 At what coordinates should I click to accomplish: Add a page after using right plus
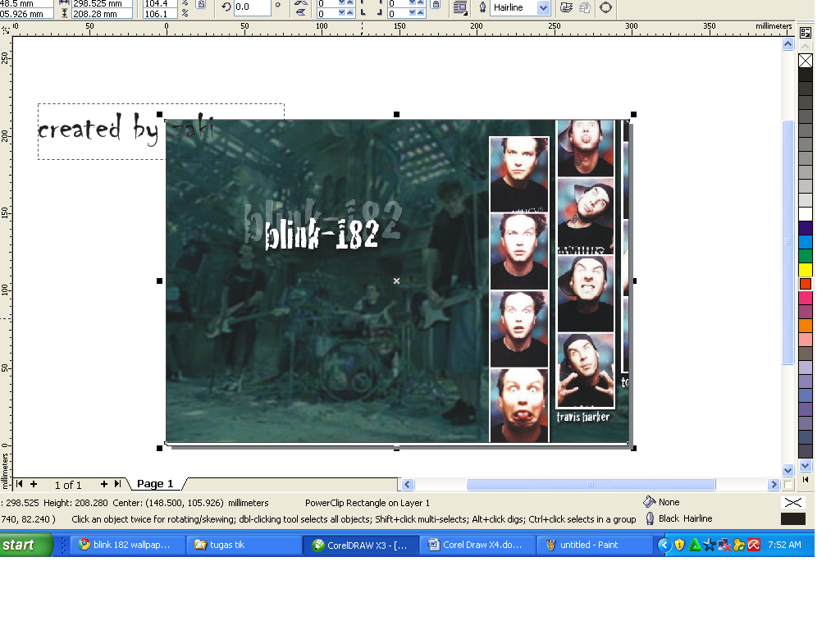(x=104, y=484)
